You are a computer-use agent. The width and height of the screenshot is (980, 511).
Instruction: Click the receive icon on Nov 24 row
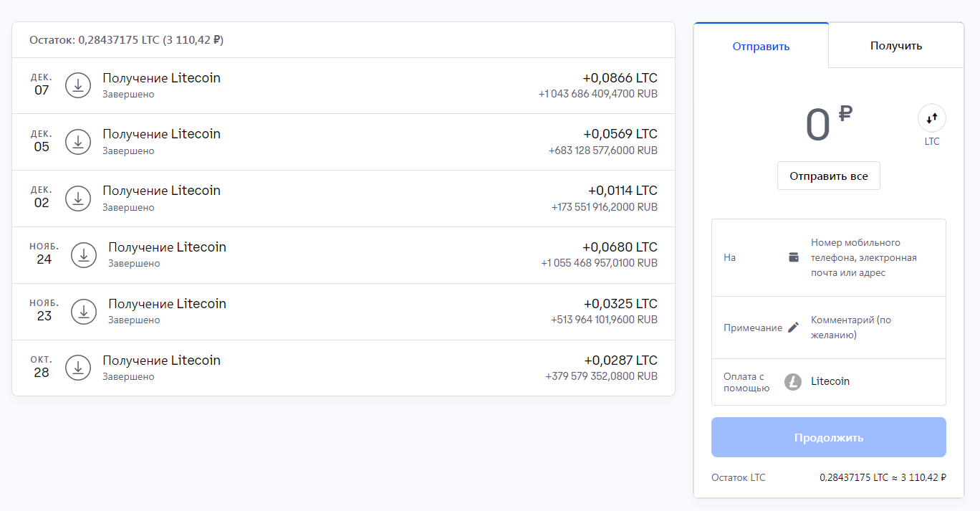click(x=84, y=254)
